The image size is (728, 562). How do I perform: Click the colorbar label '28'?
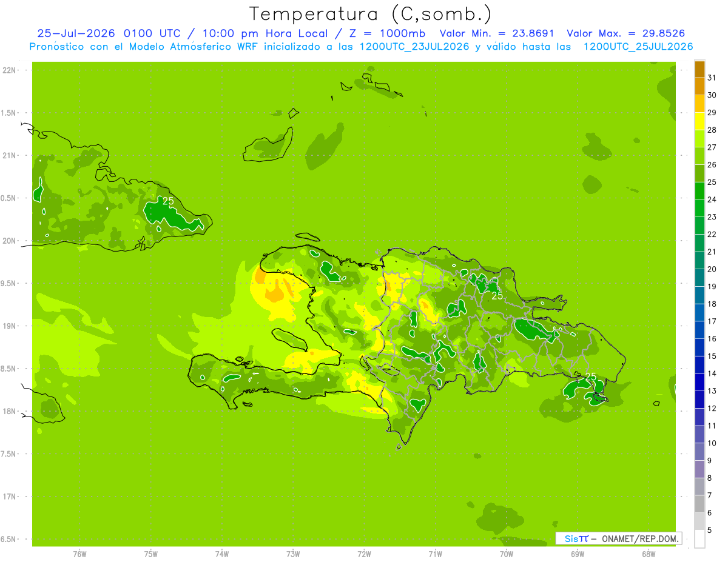click(x=712, y=130)
